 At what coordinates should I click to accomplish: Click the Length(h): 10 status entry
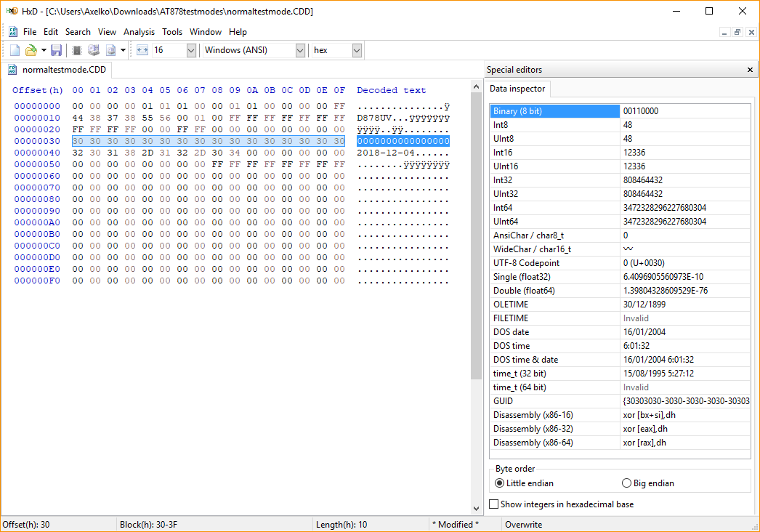click(341, 525)
